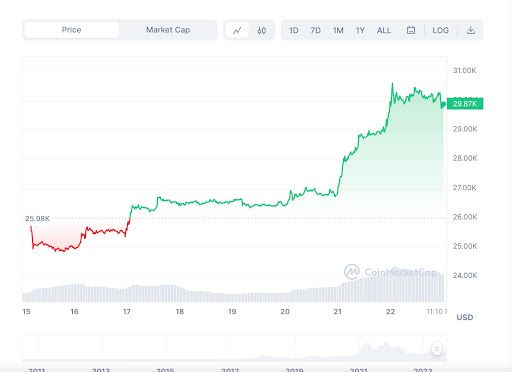
Task: Select the line chart view icon
Action: (237, 30)
